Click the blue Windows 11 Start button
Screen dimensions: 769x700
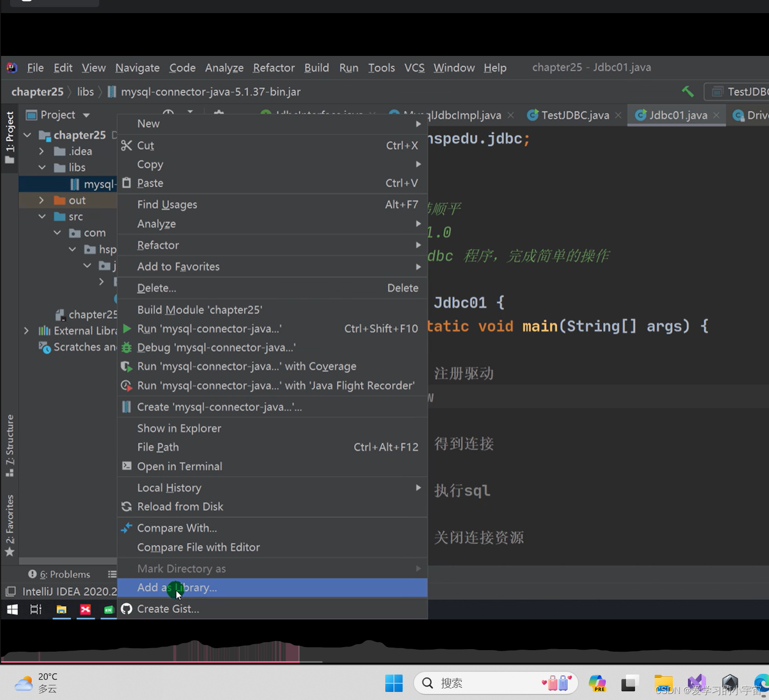pyautogui.click(x=394, y=683)
